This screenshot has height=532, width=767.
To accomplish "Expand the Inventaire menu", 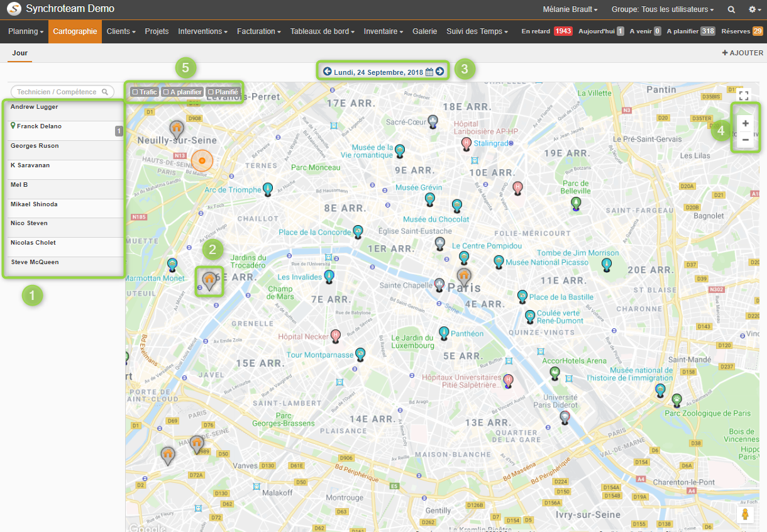I will tap(383, 31).
